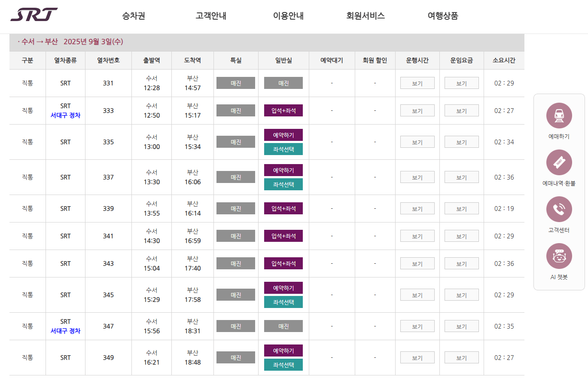Click 좌석선택 for train 349

point(283,365)
